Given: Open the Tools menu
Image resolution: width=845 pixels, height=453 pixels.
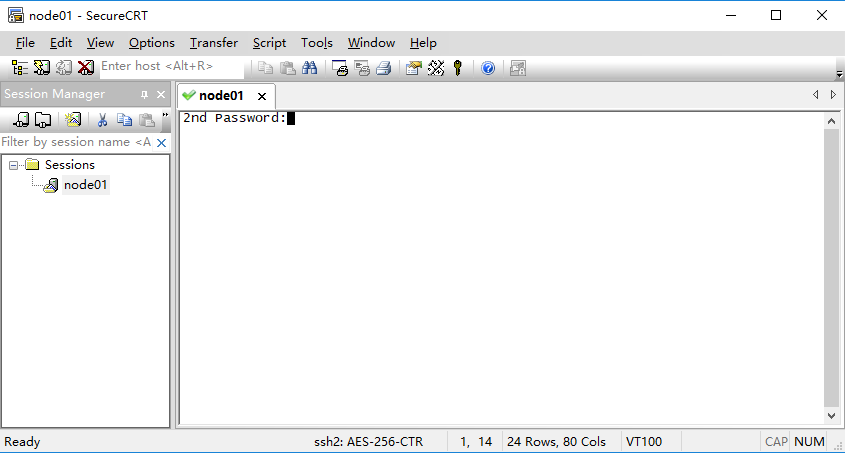Looking at the screenshot, I should [316, 43].
